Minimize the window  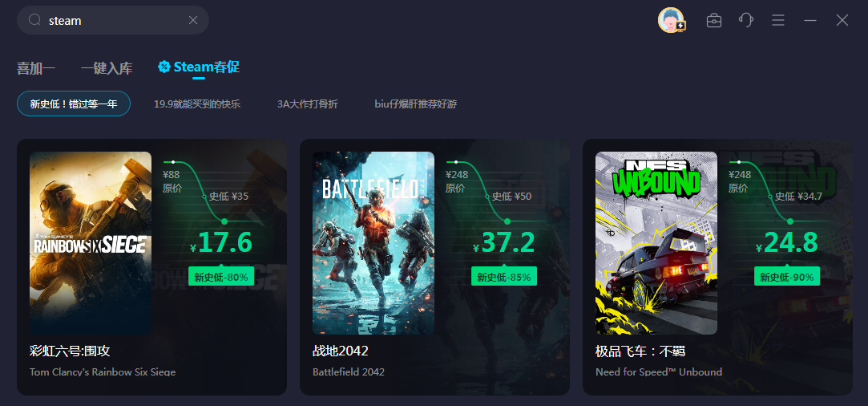[810, 21]
